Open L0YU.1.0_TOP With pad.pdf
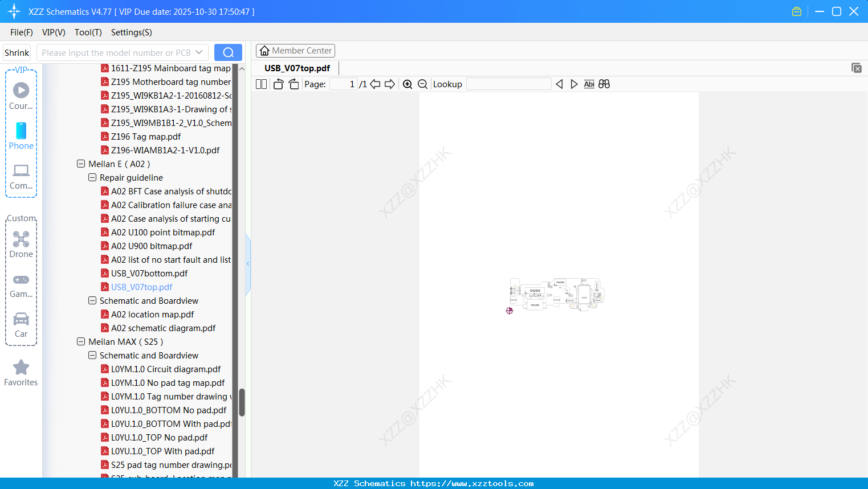 [x=163, y=451]
